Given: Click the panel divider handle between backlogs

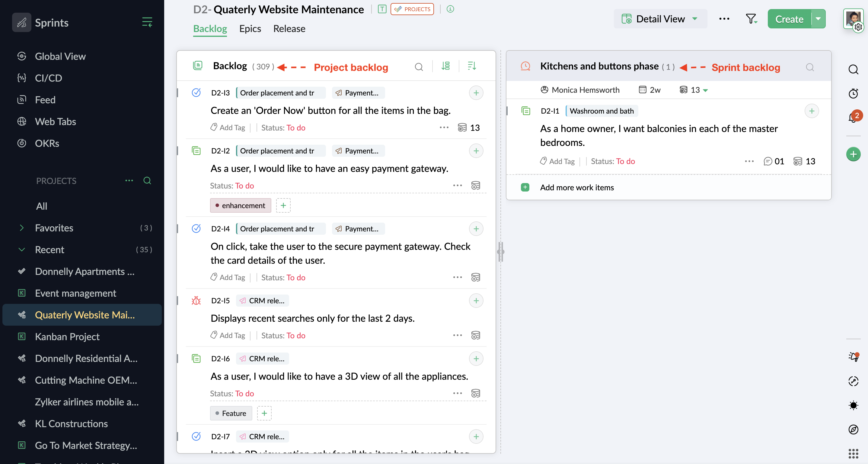Looking at the screenshot, I should [500, 252].
